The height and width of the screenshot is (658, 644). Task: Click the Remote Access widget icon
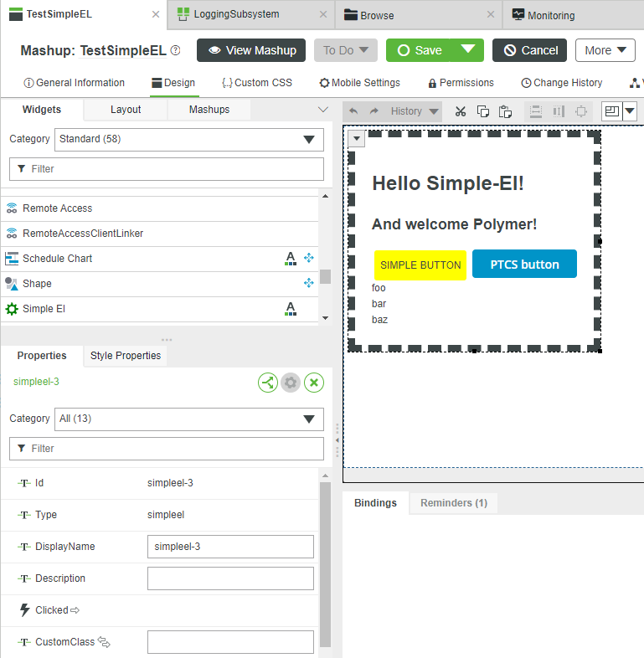click(x=12, y=208)
